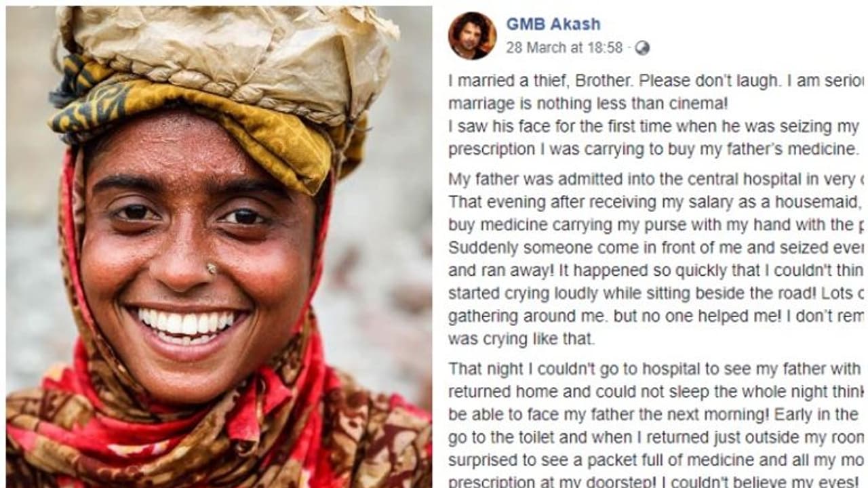Image resolution: width=868 pixels, height=488 pixels.
Task: Open the smiling woman's portrait photo
Action: coord(218,271)
